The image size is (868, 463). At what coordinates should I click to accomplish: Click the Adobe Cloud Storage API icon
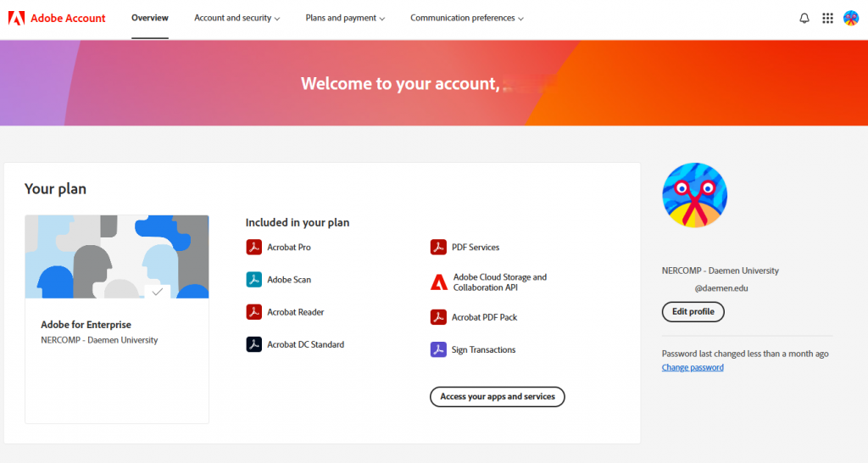coord(438,282)
